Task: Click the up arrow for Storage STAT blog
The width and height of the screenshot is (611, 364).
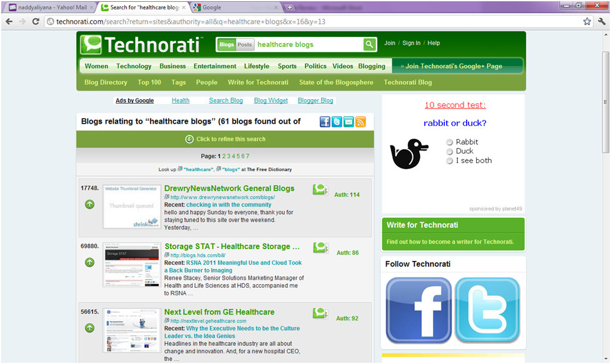Action: pos(89,262)
